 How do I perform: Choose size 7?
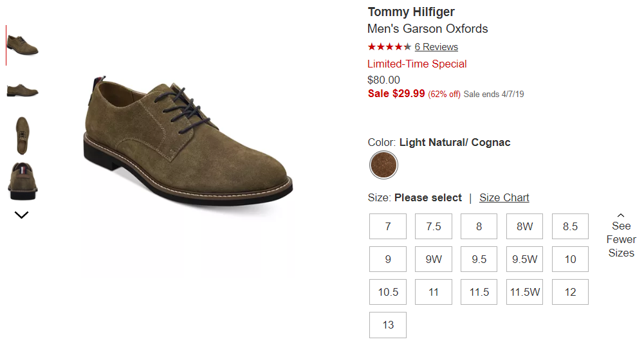click(388, 226)
